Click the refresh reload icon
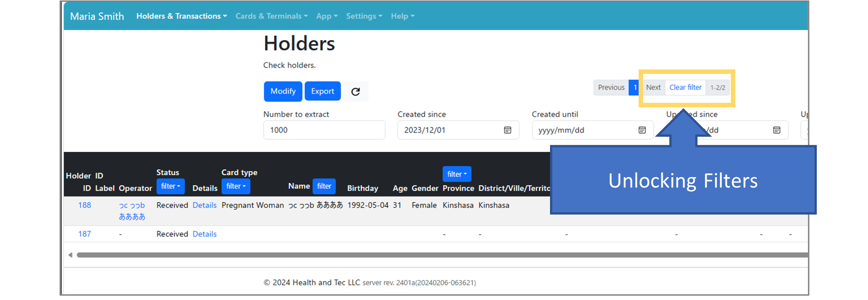This screenshot has height=300, width=868. [x=355, y=92]
